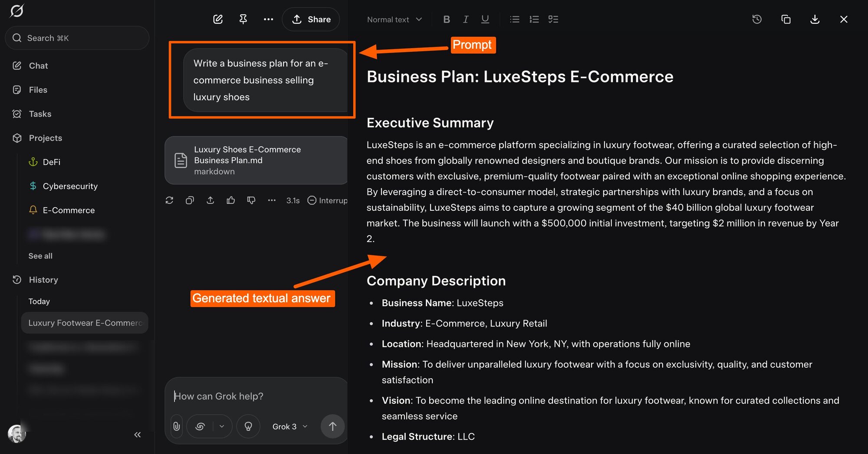
Task: Insert a checklist
Action: (x=553, y=19)
